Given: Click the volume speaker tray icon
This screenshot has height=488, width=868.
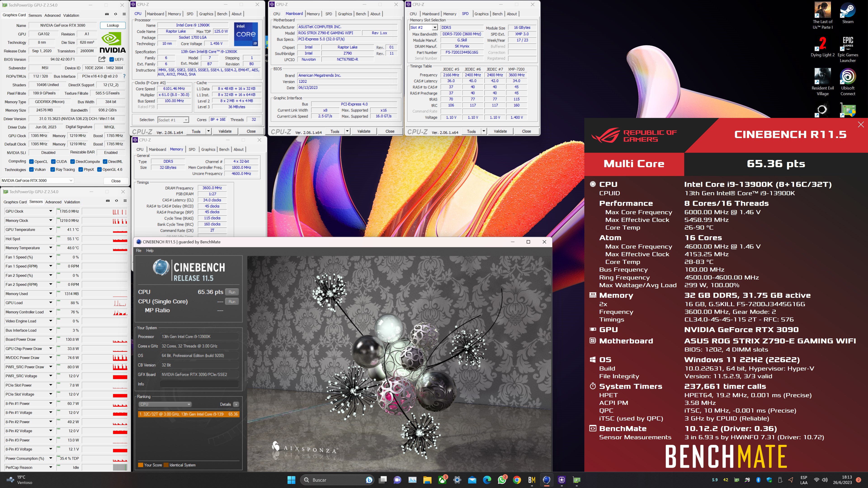Looking at the screenshot, I should point(825,480).
